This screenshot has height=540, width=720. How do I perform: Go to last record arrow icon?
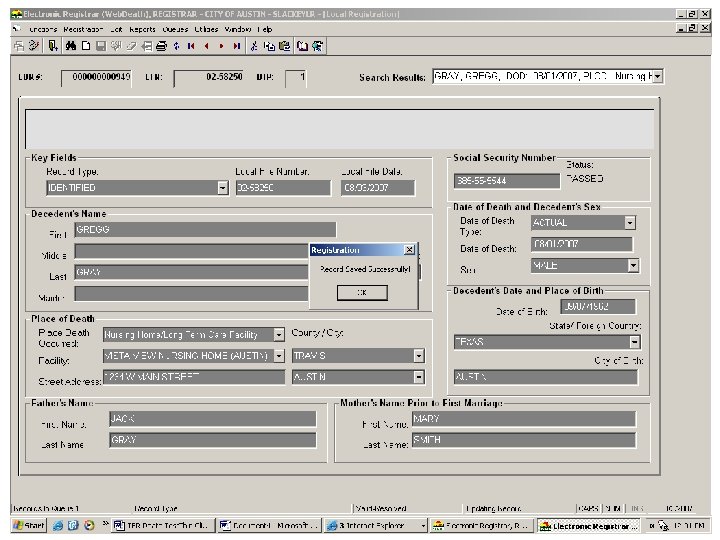point(236,46)
